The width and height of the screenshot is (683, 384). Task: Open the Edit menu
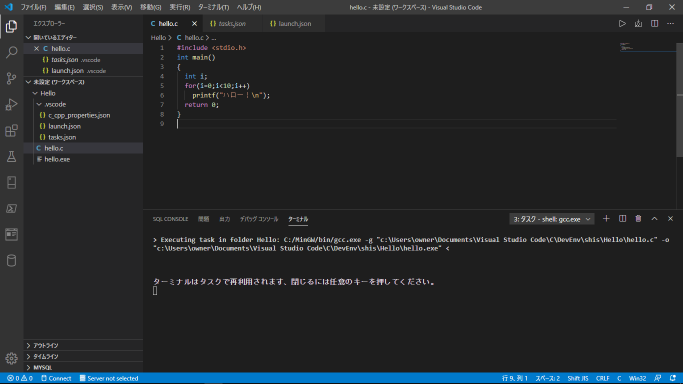pyautogui.click(x=64, y=7)
